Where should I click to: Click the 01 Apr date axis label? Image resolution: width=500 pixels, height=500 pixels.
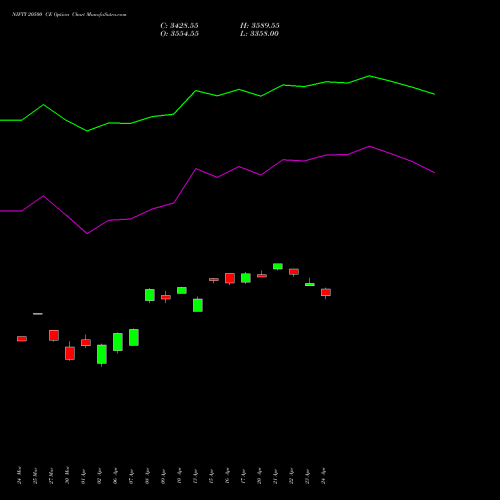(83, 476)
